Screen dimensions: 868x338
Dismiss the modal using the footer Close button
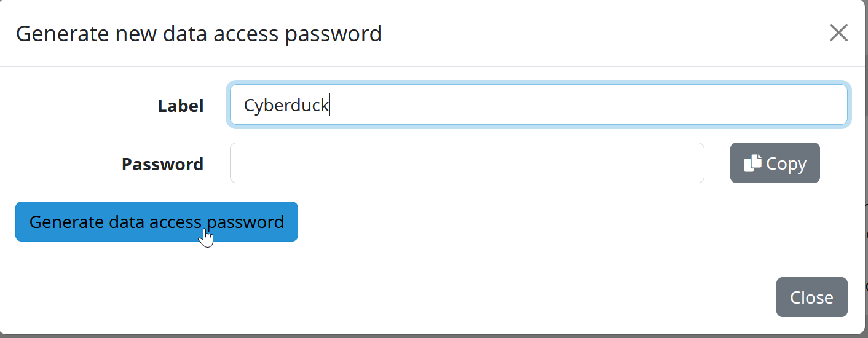pos(811,297)
